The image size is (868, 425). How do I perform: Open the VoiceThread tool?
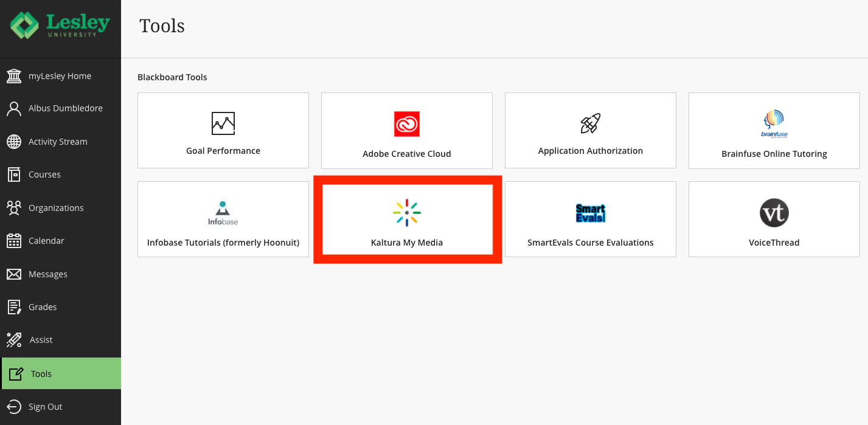coord(774,219)
